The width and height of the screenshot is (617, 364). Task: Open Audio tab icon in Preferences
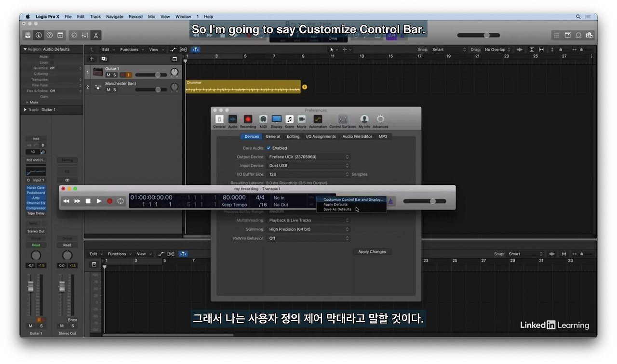point(232,121)
